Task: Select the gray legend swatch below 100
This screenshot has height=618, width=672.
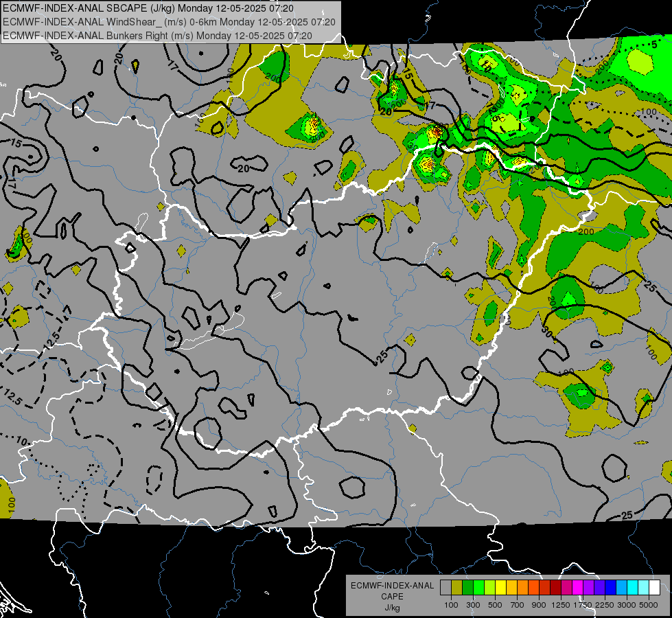Action: coord(445,587)
